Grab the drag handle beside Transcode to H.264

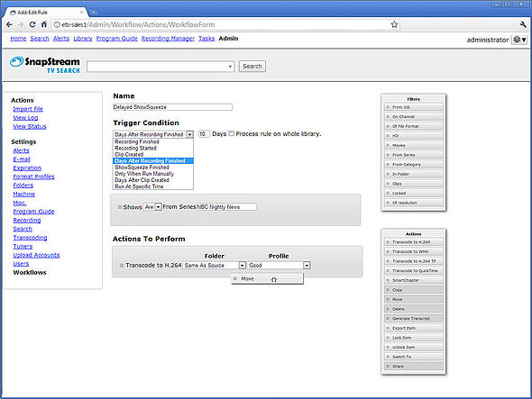(121, 265)
